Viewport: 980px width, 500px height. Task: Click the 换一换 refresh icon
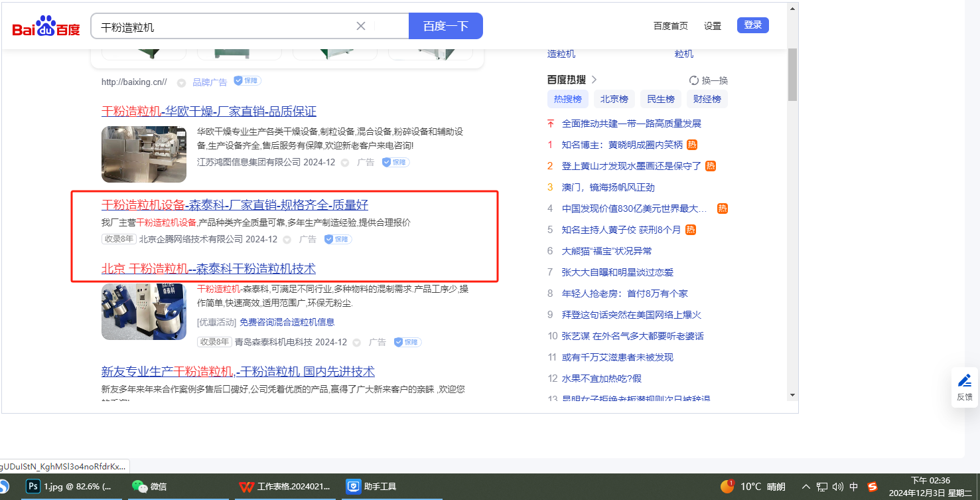click(694, 80)
